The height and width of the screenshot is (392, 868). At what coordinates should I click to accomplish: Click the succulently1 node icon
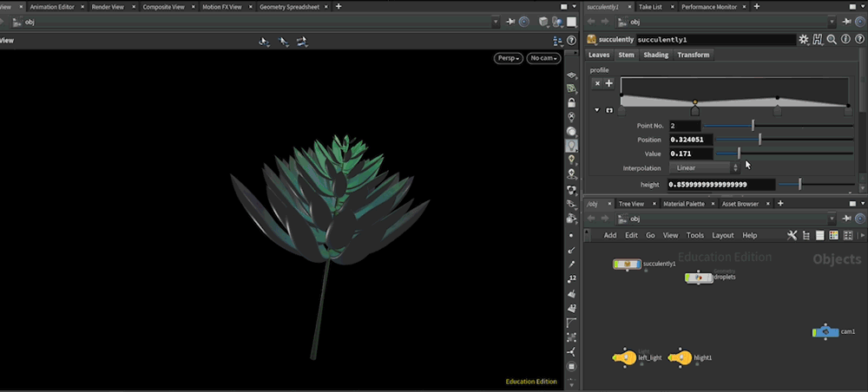pos(627,265)
